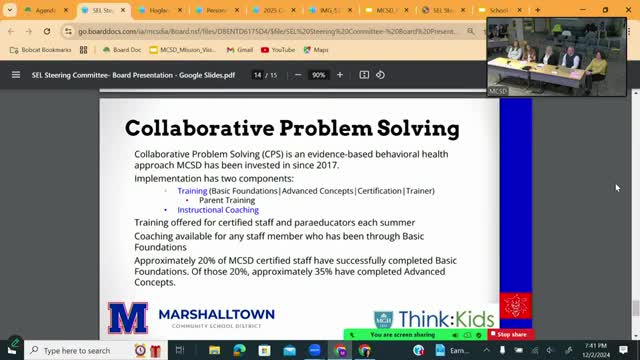Open the network icon in system tray

tap(535, 351)
